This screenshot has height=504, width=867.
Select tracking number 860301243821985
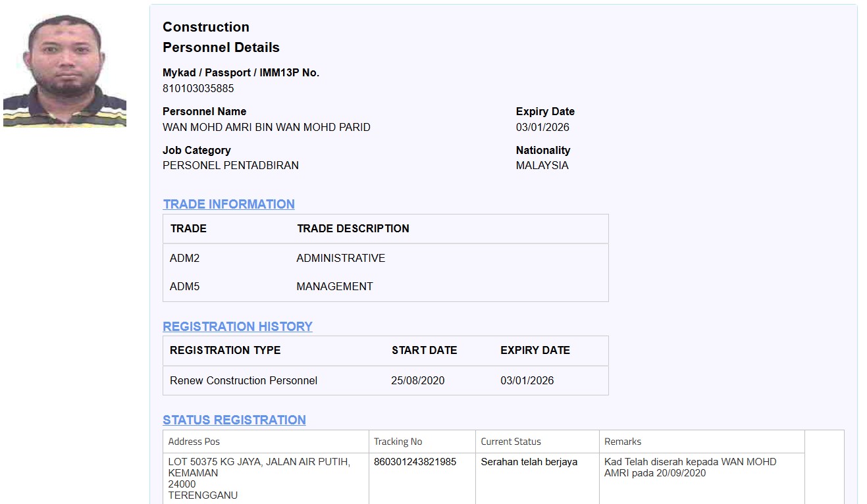pyautogui.click(x=415, y=462)
